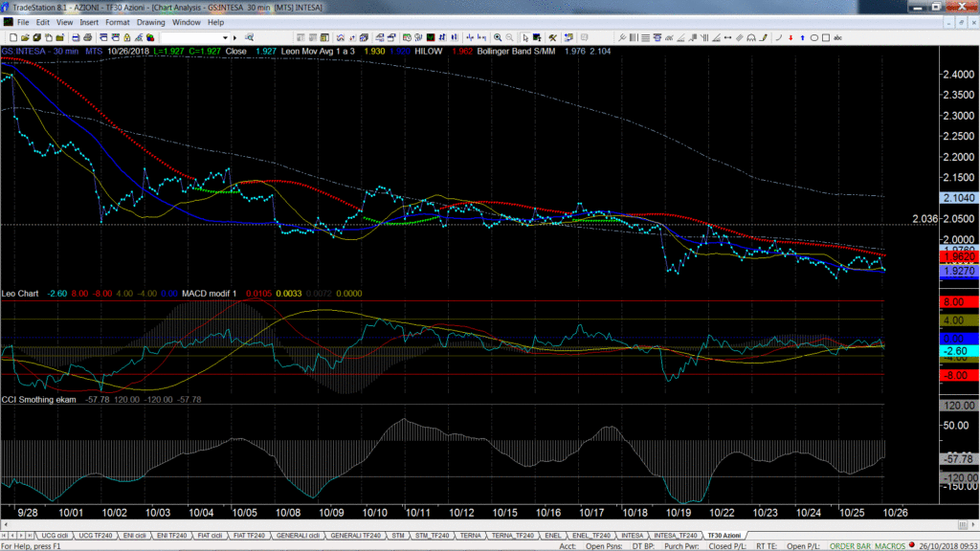Open the Drawing menu
The image size is (980, 551).
pos(150,23)
